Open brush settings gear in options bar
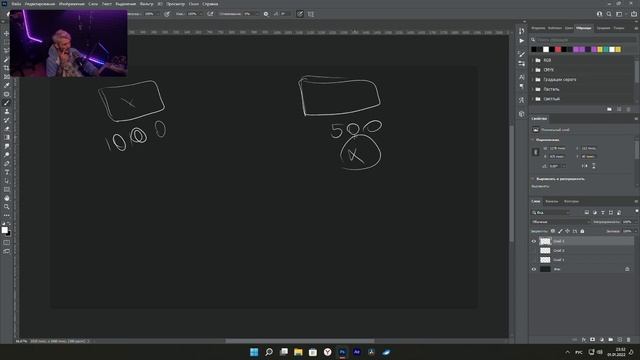640x360 pixels. click(266, 14)
